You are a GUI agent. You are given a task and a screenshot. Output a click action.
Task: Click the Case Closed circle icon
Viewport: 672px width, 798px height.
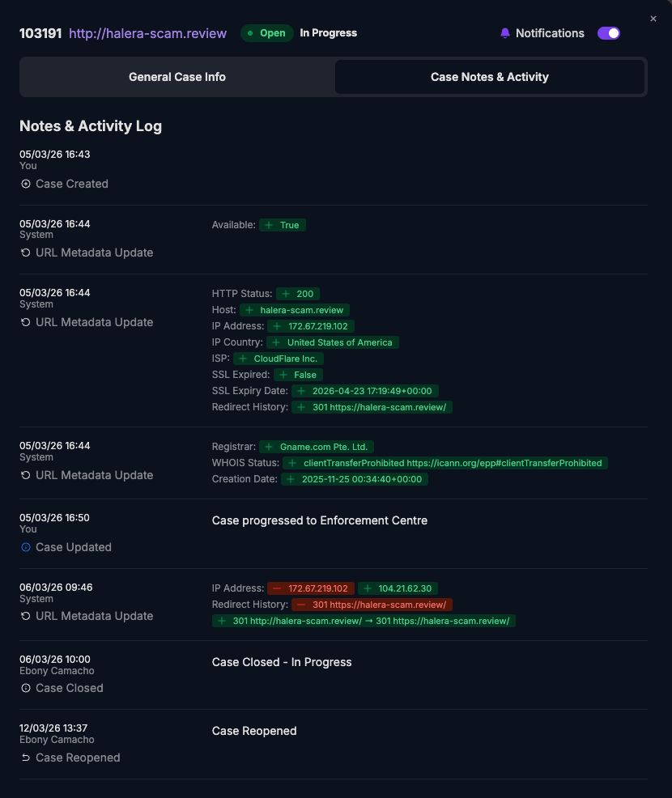[x=26, y=688]
